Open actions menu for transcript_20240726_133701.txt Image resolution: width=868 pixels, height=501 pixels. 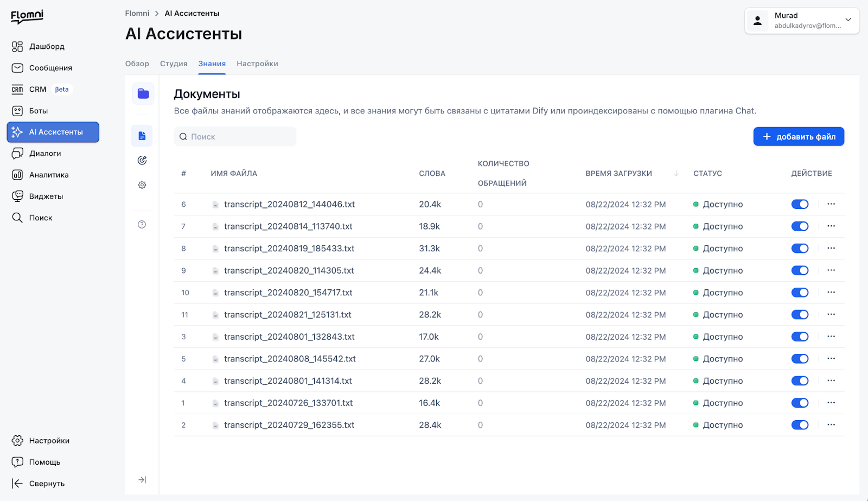pos(831,403)
